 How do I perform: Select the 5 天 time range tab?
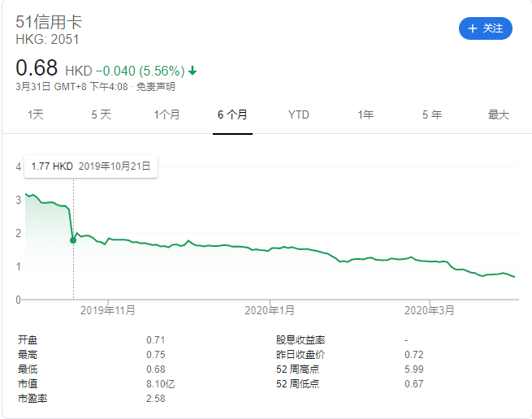101,114
